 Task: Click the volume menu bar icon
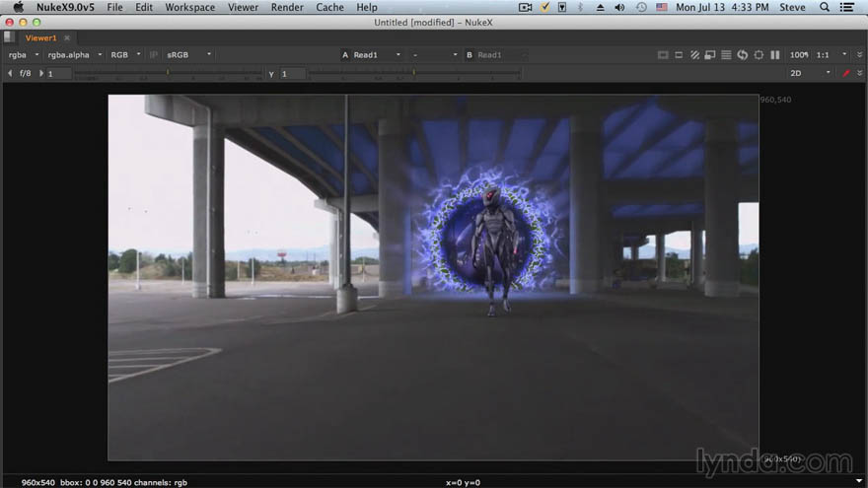point(619,7)
